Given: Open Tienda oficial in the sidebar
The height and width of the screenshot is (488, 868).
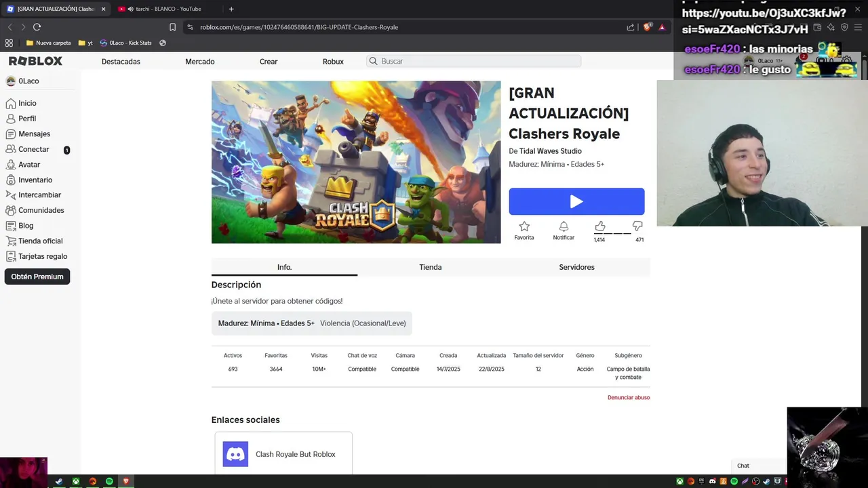Looking at the screenshot, I should coord(34,241).
